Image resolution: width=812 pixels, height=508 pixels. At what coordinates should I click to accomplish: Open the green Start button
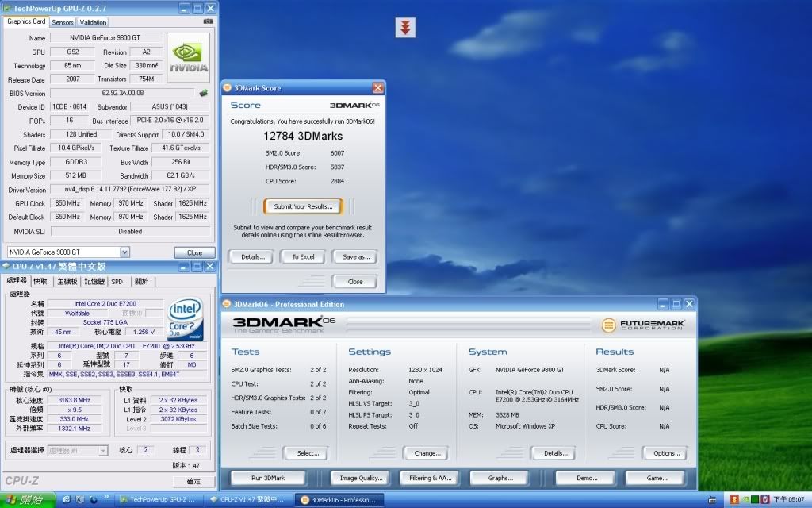[x=28, y=500]
